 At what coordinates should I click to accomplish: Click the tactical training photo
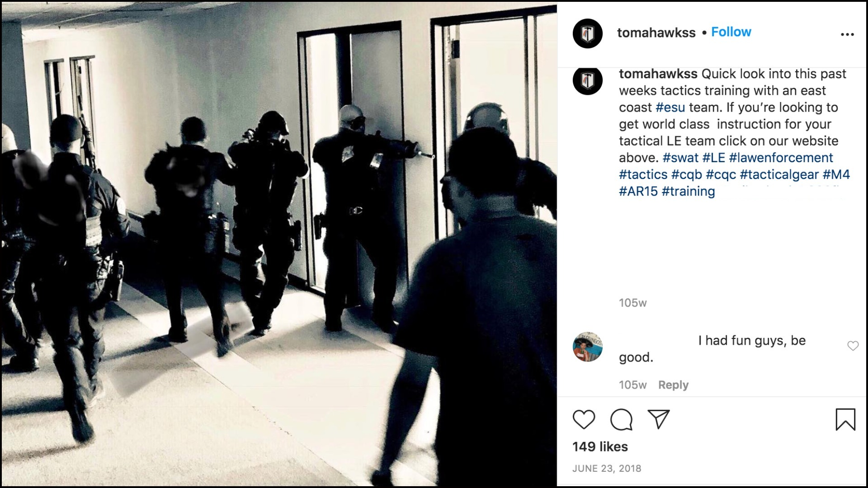point(279,244)
